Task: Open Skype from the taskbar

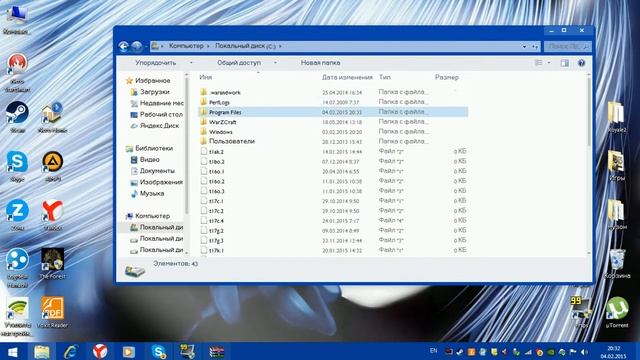Action: click(158, 352)
